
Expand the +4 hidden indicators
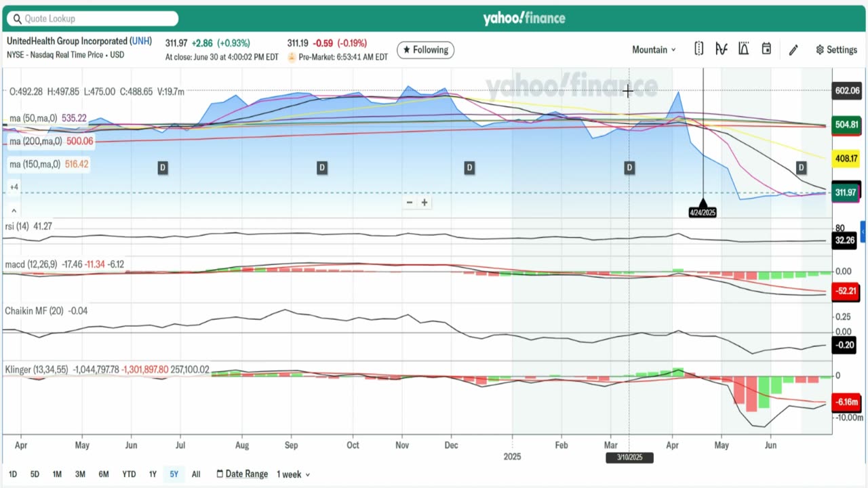(14, 187)
